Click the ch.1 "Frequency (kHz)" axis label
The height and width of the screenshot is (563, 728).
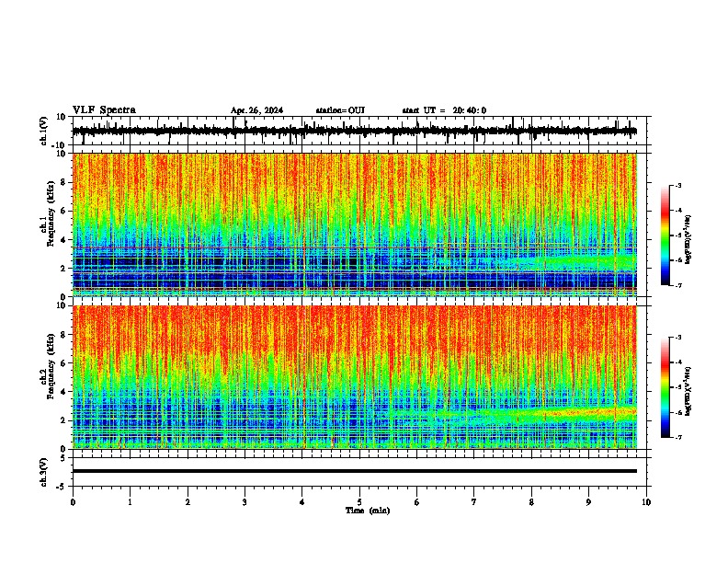point(51,214)
